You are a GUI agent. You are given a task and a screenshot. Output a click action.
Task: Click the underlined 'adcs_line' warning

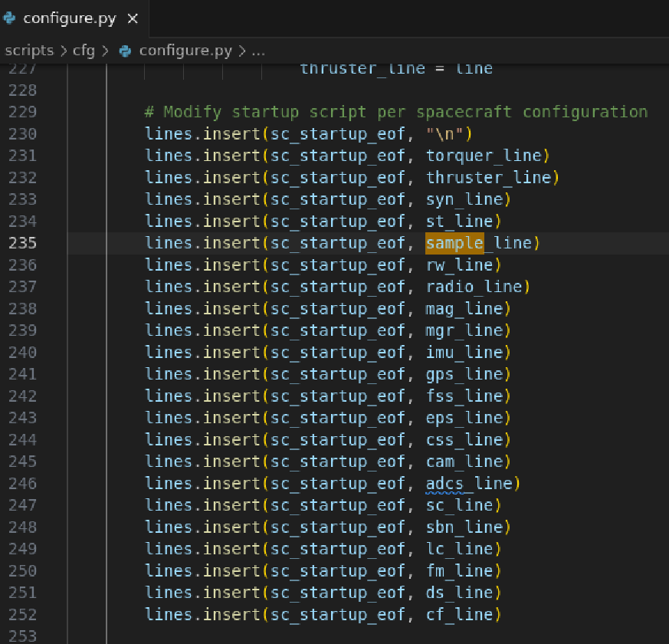point(469,484)
